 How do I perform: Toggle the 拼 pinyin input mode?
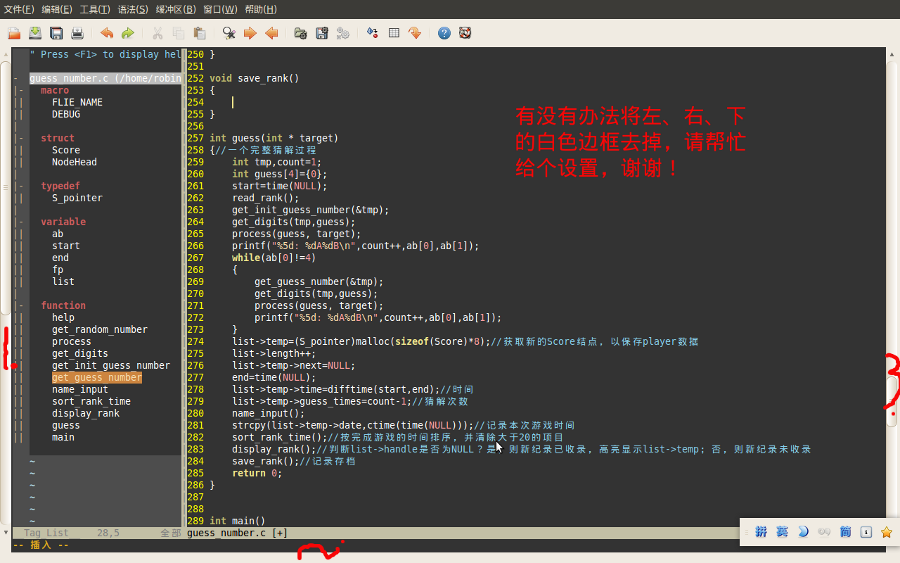click(761, 532)
